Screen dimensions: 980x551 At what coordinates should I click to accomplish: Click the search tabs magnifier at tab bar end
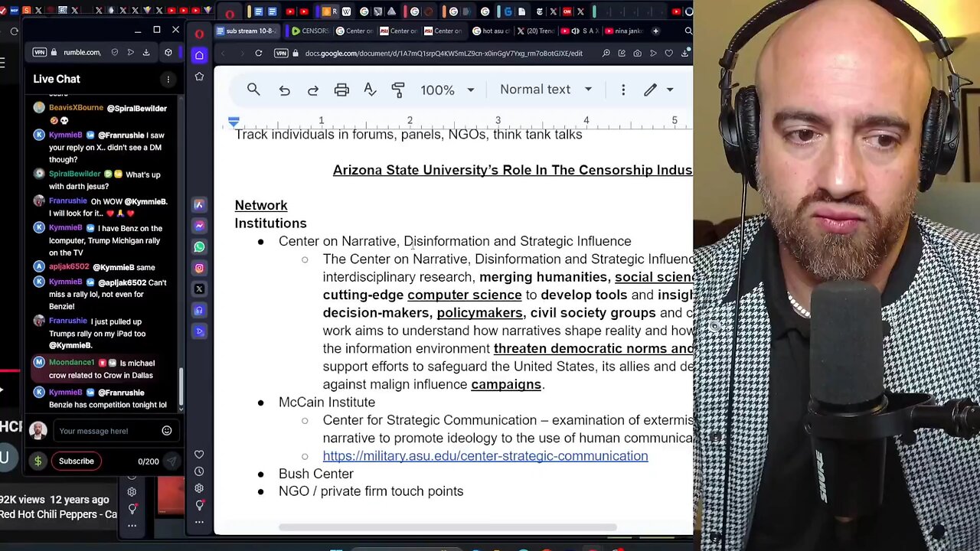pyautogui.click(x=688, y=31)
